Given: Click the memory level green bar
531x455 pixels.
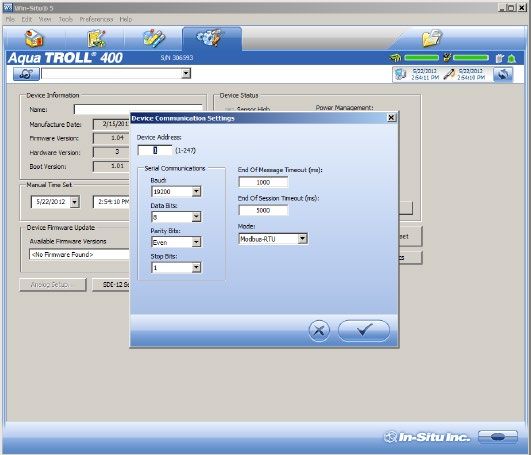Looking at the screenshot, I should point(471,58).
